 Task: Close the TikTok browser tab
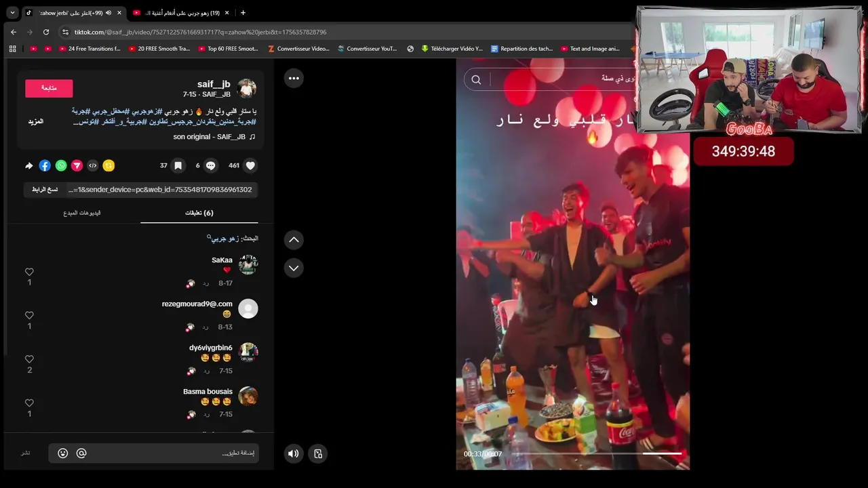click(x=119, y=13)
